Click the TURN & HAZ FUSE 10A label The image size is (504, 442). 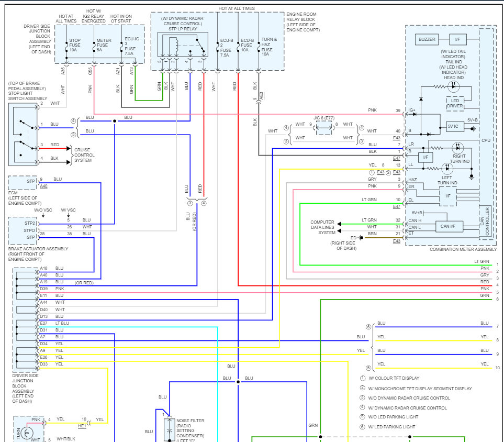click(x=269, y=47)
